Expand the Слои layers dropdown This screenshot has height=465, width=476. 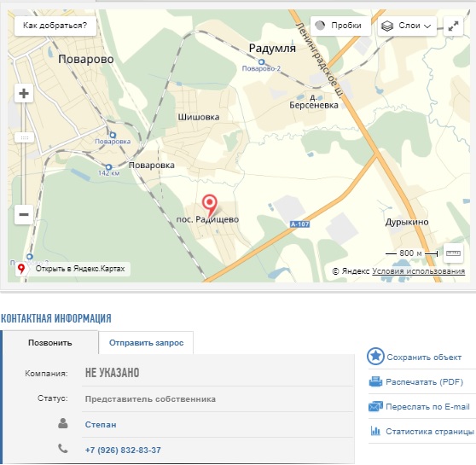tap(407, 26)
